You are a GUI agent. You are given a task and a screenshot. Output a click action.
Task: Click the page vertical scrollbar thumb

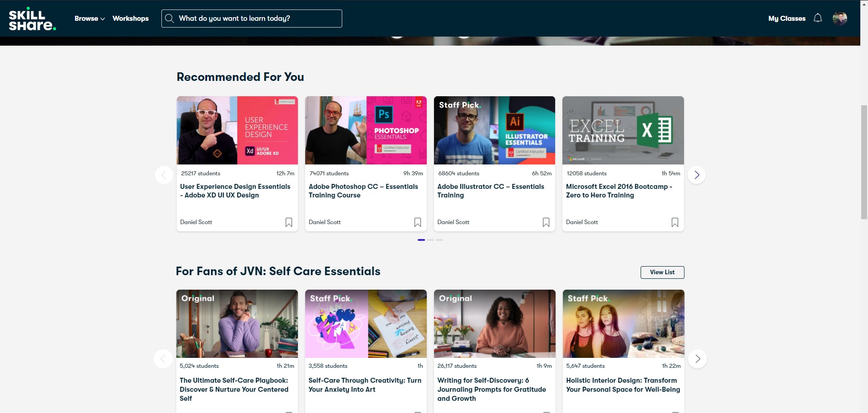(x=864, y=162)
